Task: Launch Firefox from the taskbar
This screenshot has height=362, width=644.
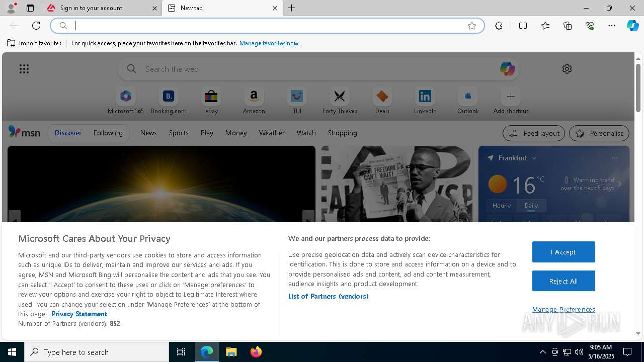Action: (x=256, y=352)
